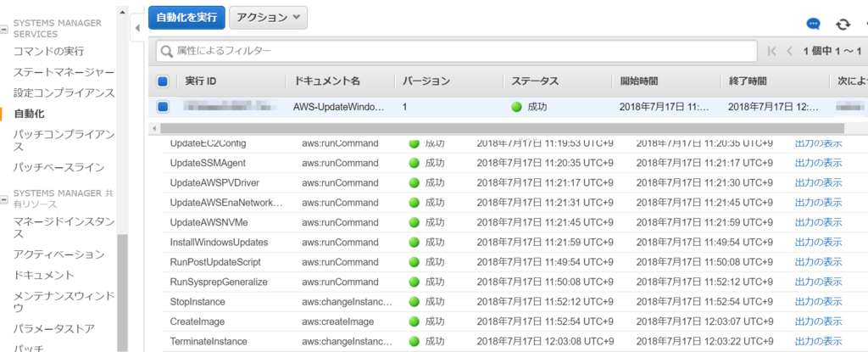This screenshot has width=868, height=352.
Task: Show output for UpdateAWSEnaNetwork step
Action: 818,203
